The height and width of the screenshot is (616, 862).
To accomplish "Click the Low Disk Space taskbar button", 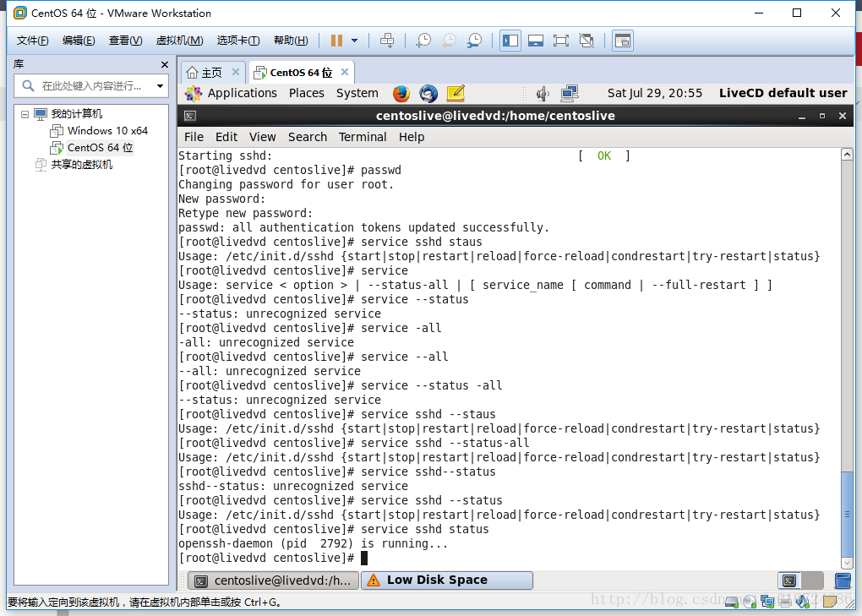I will [x=447, y=581].
